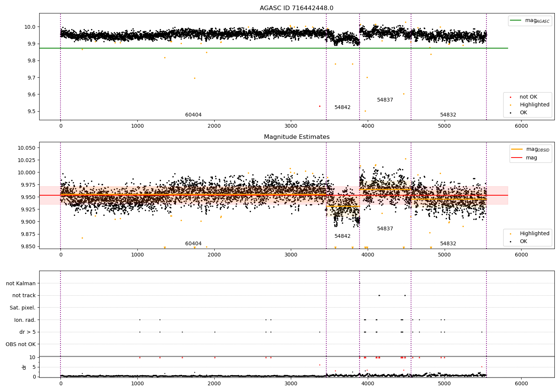Click the orange mag OBSID segment for 54842
Viewport: 560px width, 392px height.
pyautogui.click(x=343, y=206)
